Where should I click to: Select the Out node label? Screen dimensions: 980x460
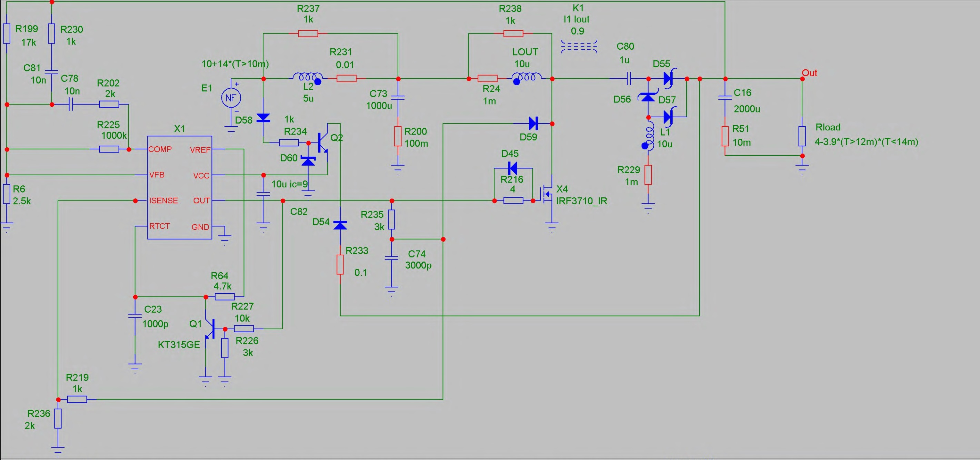coord(809,73)
